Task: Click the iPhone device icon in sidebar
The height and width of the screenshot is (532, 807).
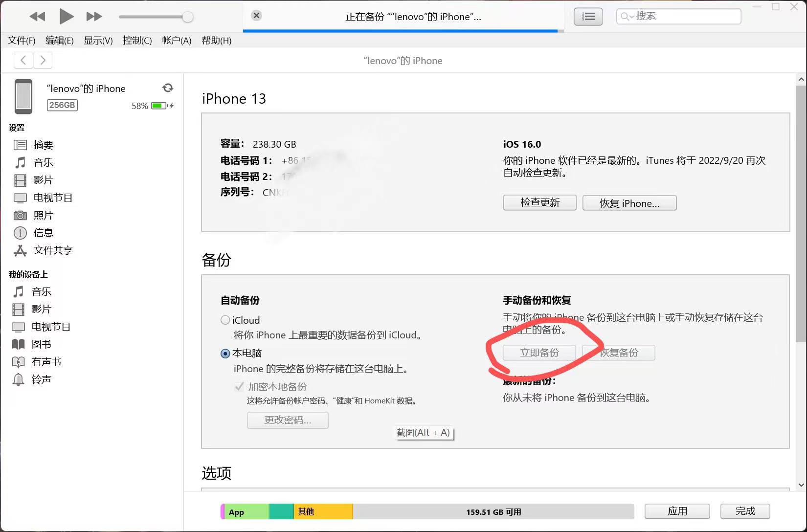Action: 23,96
